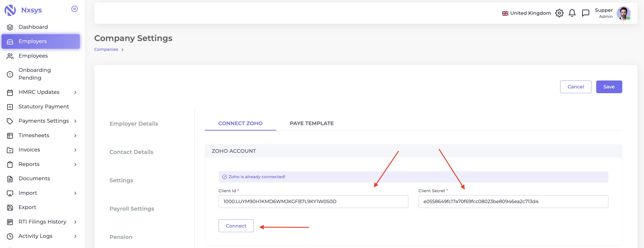Click the Dashboard layers icon

[10, 27]
